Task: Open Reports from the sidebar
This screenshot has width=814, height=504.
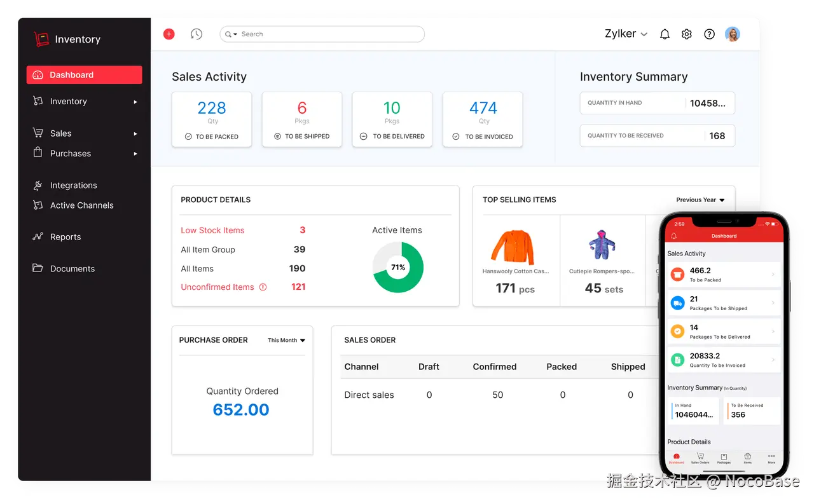Action: (x=66, y=236)
